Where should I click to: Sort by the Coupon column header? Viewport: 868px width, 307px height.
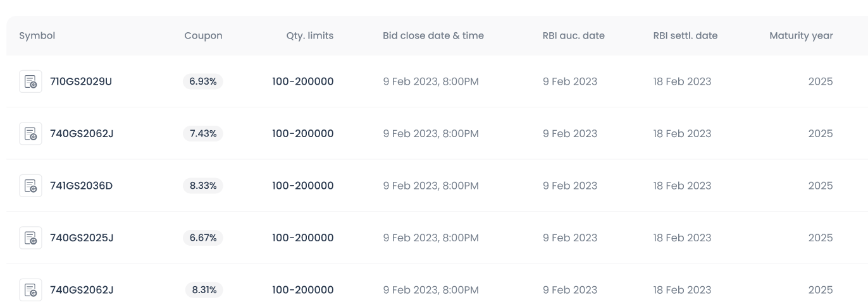pyautogui.click(x=203, y=36)
